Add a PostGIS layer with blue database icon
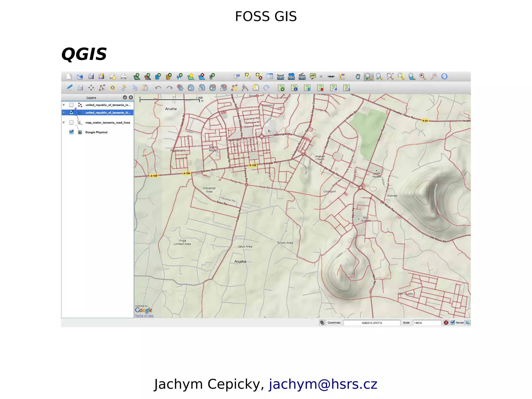 coord(158,77)
